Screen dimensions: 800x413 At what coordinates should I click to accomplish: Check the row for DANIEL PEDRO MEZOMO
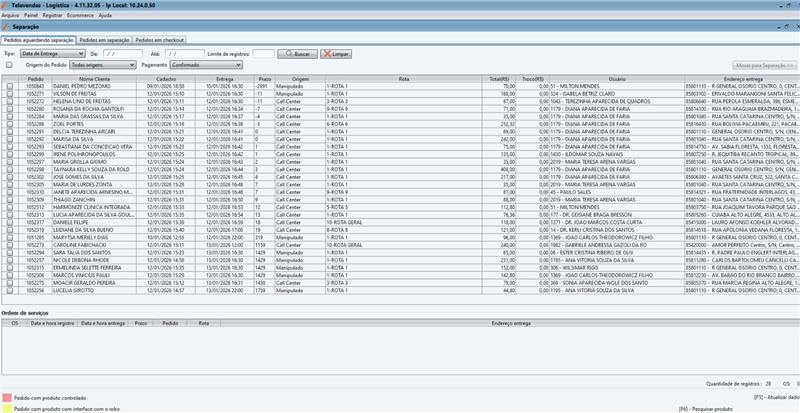click(x=10, y=87)
